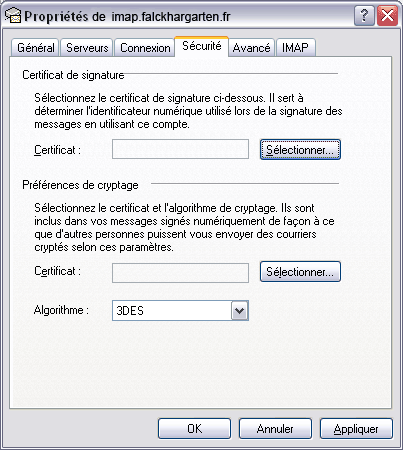Click the mail envelope icon in title bar
403x450 pixels.
point(13,16)
